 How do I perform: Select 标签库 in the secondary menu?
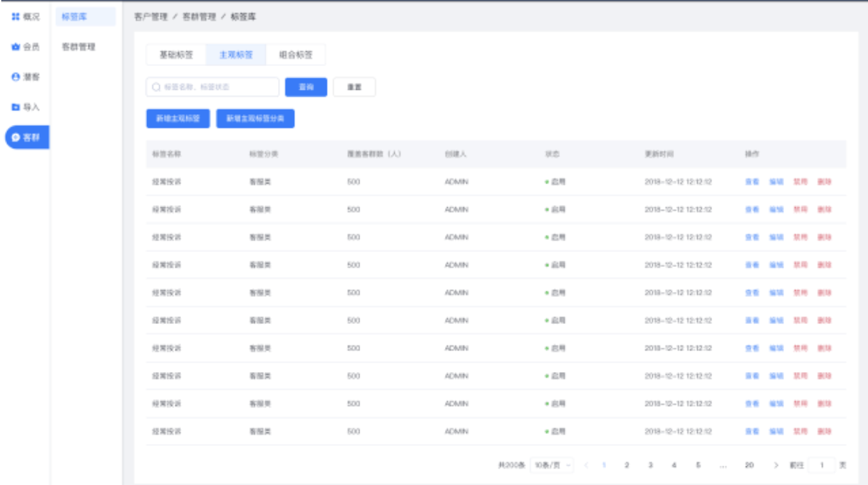pyautogui.click(x=86, y=17)
